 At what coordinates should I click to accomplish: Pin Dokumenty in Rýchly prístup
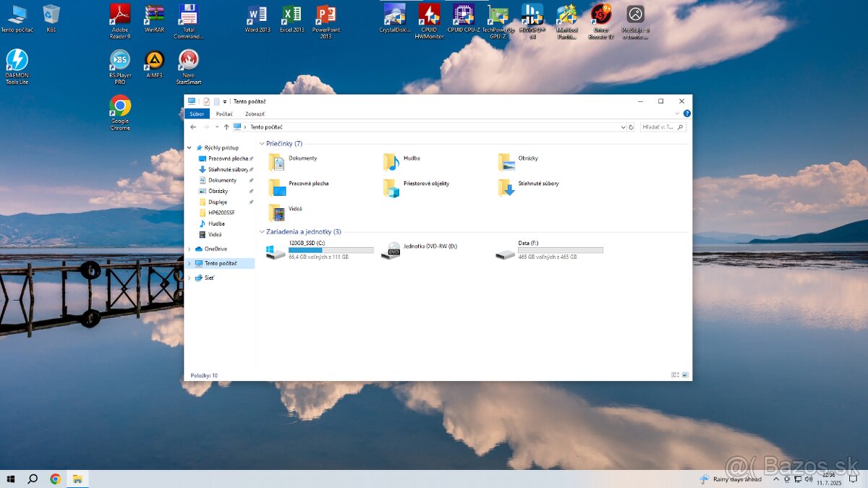pos(251,180)
